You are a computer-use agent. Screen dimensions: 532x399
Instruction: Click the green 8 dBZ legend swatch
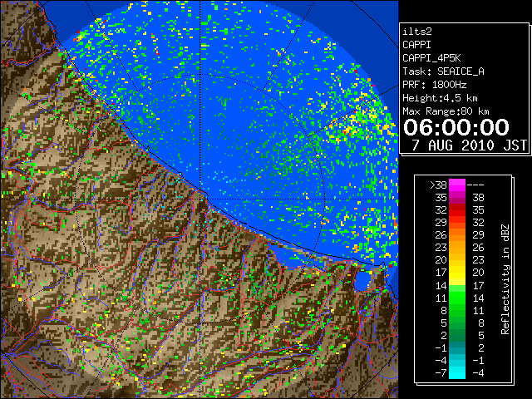coord(457,310)
